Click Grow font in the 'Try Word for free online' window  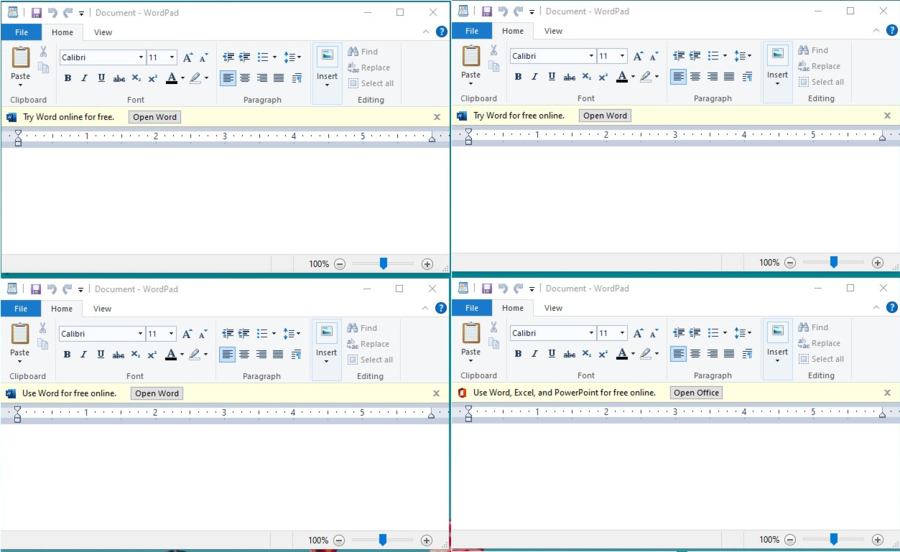638,56
